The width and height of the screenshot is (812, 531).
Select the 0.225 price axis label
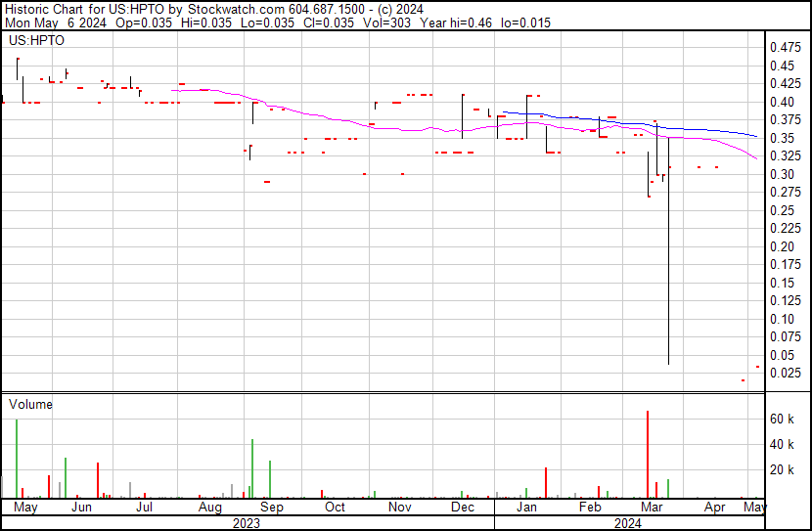click(785, 229)
